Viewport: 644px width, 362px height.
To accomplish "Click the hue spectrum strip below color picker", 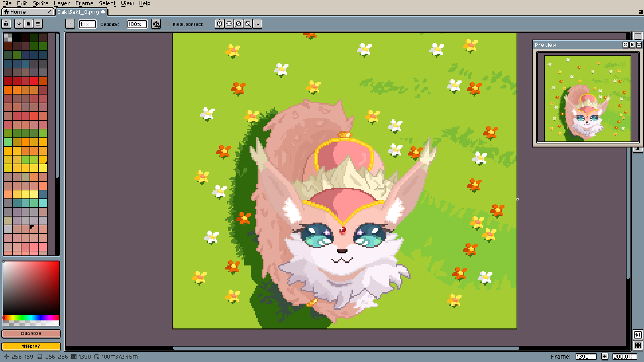I will point(31,318).
